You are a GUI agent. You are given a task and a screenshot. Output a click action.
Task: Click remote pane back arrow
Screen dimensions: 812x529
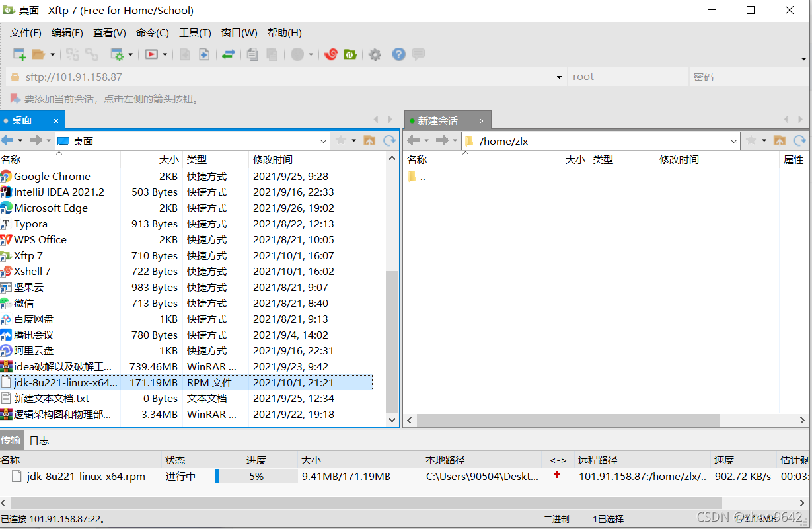[x=414, y=140]
